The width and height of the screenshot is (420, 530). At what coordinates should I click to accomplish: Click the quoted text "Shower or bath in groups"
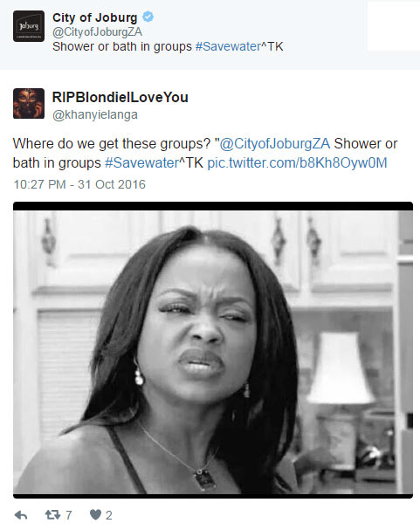[122, 46]
